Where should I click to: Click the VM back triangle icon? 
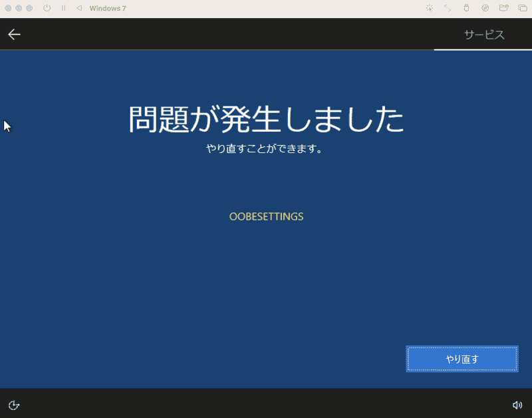[79, 8]
